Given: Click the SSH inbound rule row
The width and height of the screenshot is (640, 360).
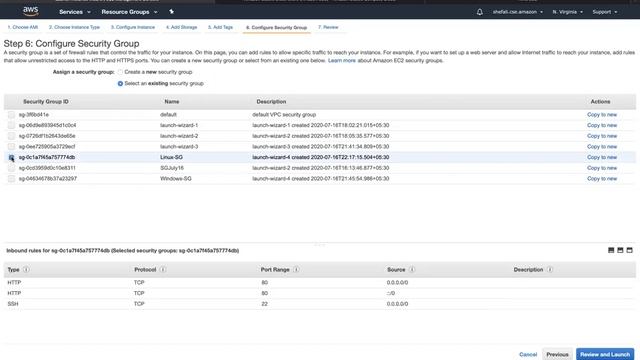Looking at the screenshot, I should coord(320,304).
